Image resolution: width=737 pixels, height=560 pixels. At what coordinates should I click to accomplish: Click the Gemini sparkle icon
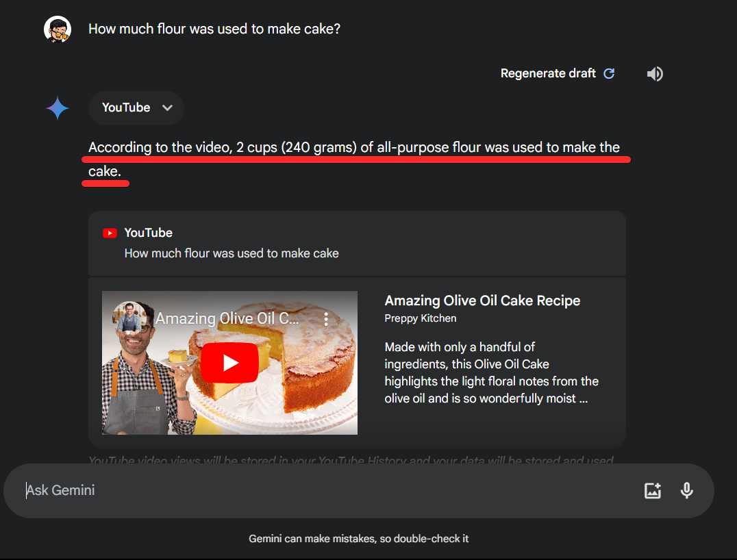[58, 108]
